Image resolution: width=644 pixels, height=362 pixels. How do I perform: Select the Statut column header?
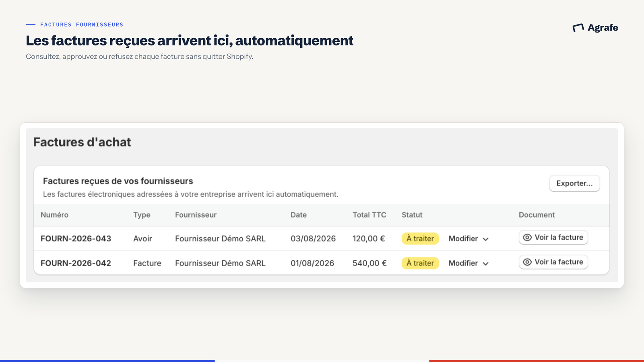pos(412,215)
